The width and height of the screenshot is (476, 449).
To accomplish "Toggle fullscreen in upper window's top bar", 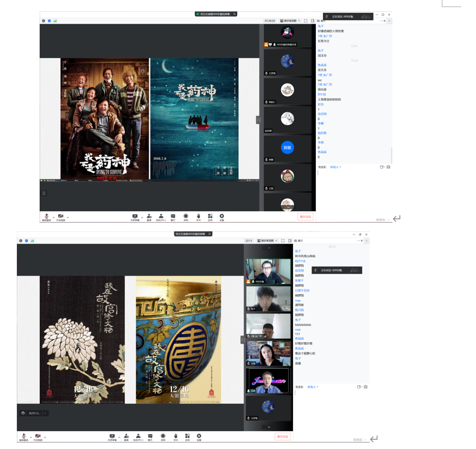I will coord(306,21).
